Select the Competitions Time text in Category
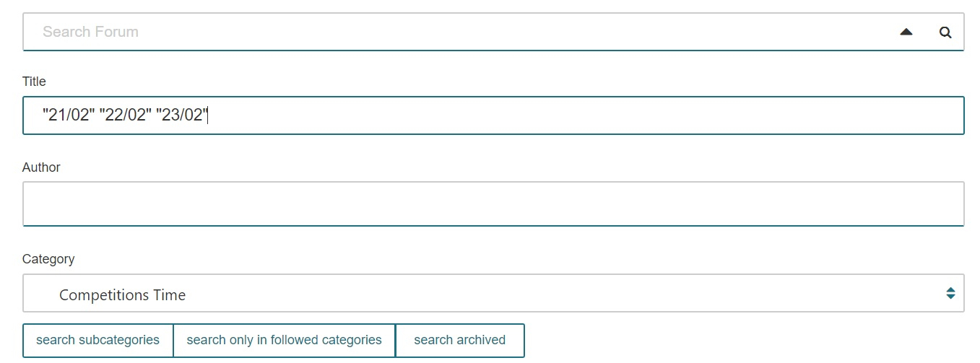The height and width of the screenshot is (363, 980). [x=122, y=295]
